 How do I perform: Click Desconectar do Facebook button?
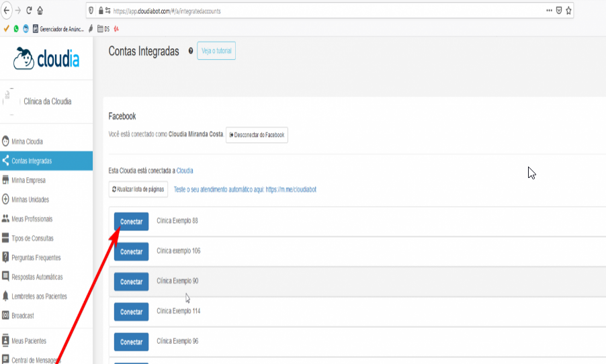(257, 135)
